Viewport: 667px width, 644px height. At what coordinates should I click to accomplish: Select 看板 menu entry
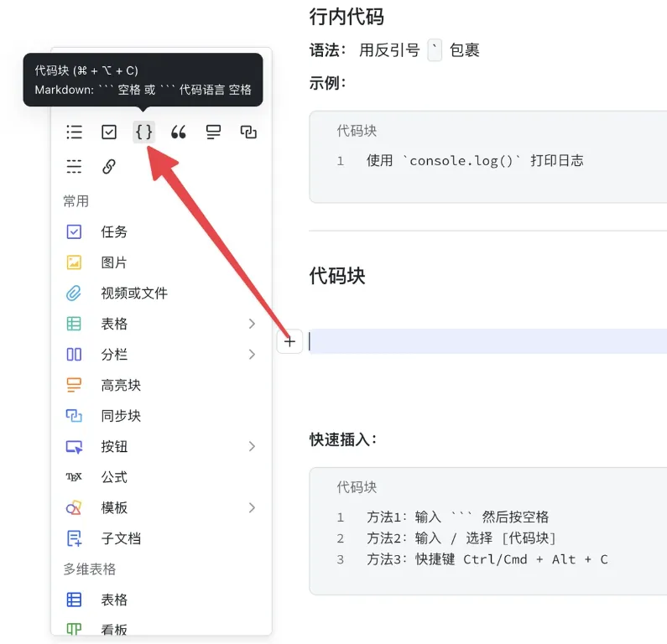point(161,629)
